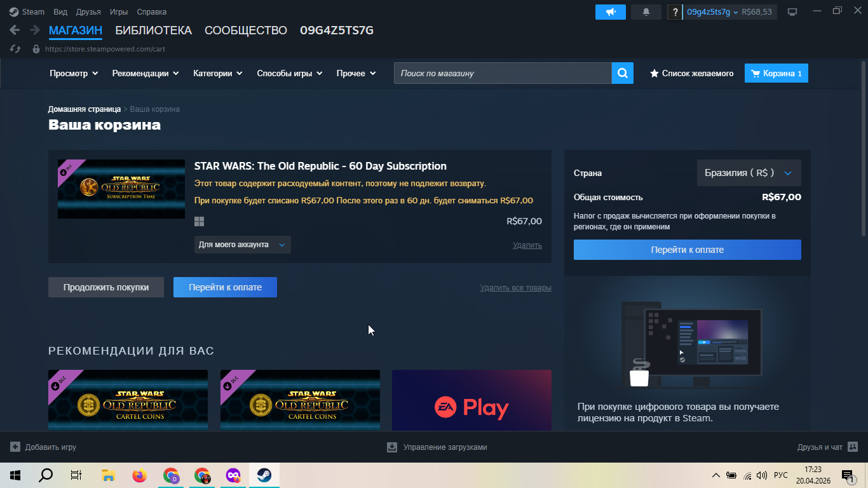Reload the store page
Viewport: 868px width, 488px height.
(x=16, y=49)
